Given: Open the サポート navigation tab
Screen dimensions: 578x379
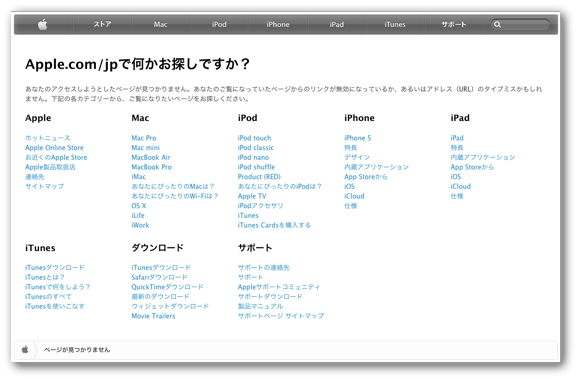Looking at the screenshot, I should [x=454, y=24].
